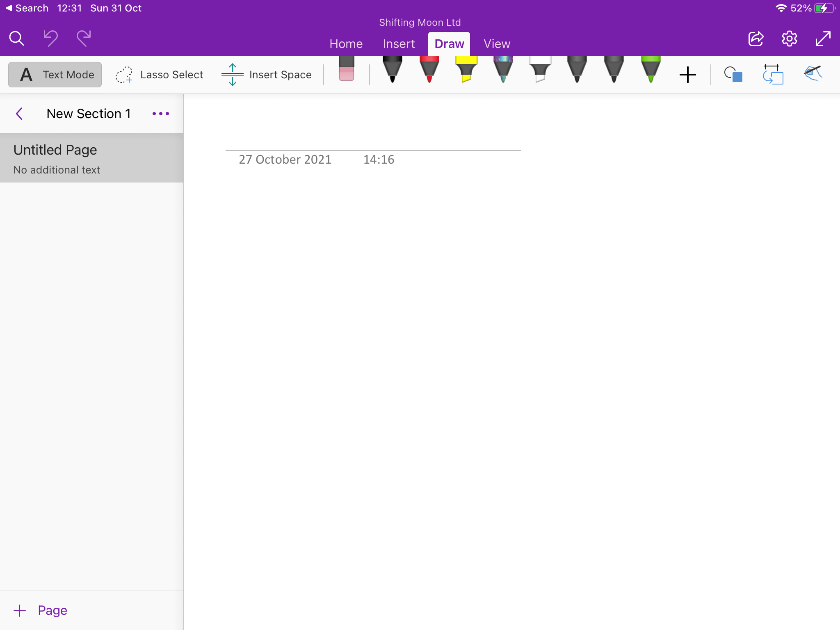
Task: Redo the last action
Action: click(x=84, y=39)
